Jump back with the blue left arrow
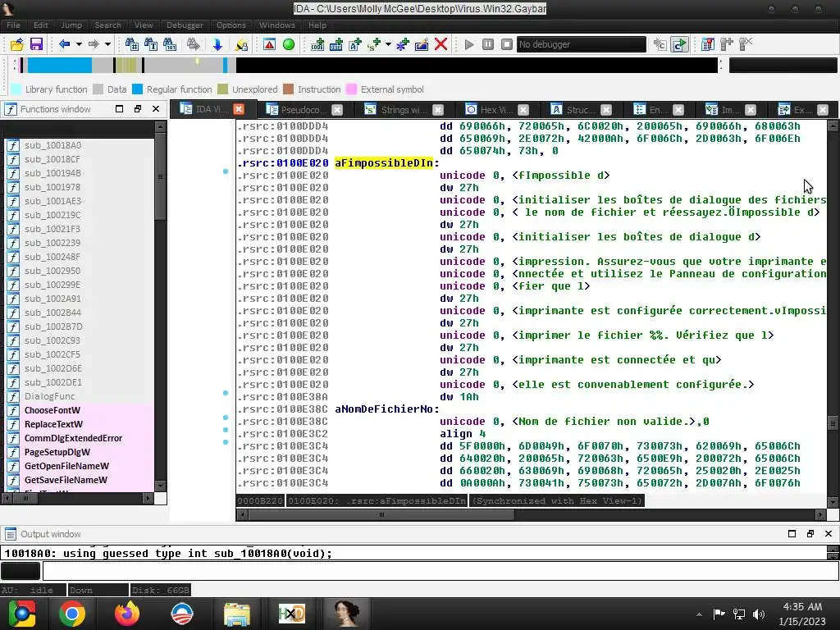This screenshot has height=630, width=840. click(64, 44)
